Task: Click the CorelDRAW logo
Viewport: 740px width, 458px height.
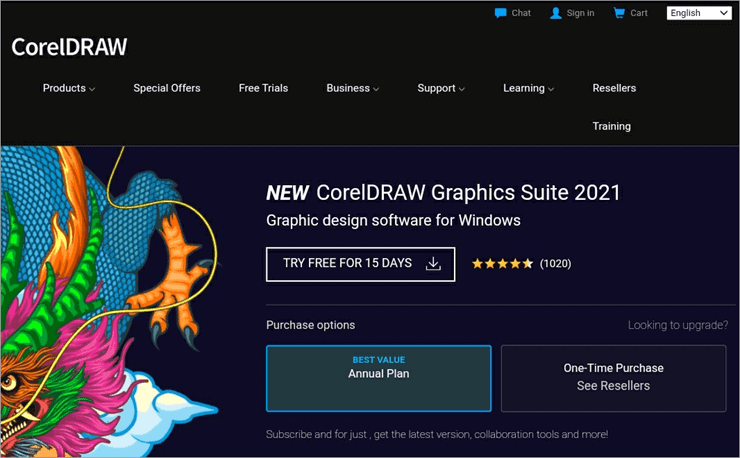Action: click(x=69, y=47)
